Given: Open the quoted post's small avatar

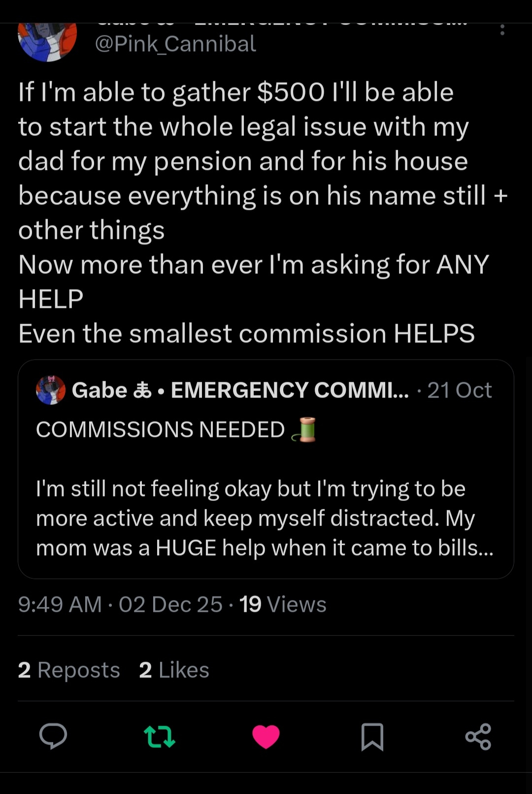Looking at the screenshot, I should tap(51, 390).
